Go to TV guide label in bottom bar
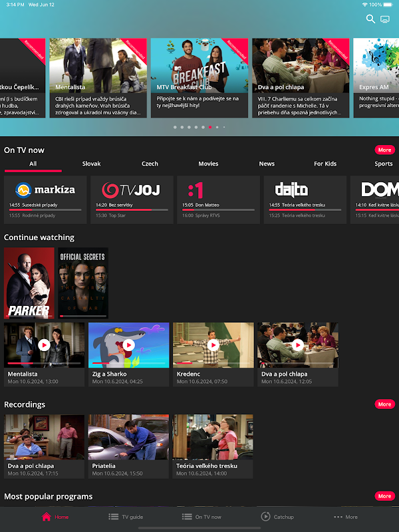Viewport: 399px width, 532px height. (132, 517)
